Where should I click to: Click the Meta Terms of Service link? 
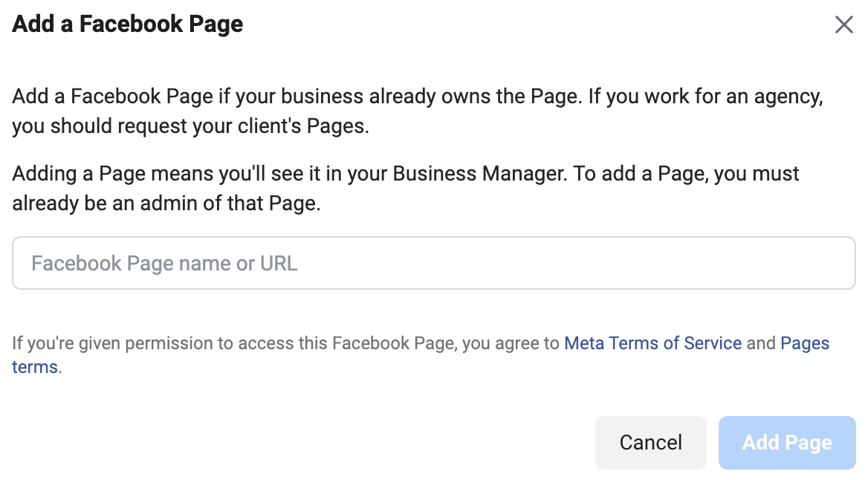(x=652, y=343)
